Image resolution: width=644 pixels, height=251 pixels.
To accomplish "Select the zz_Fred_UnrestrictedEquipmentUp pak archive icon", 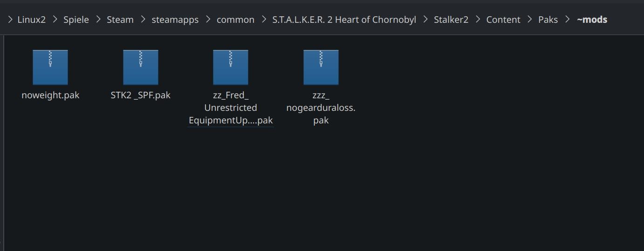I will click(x=231, y=68).
